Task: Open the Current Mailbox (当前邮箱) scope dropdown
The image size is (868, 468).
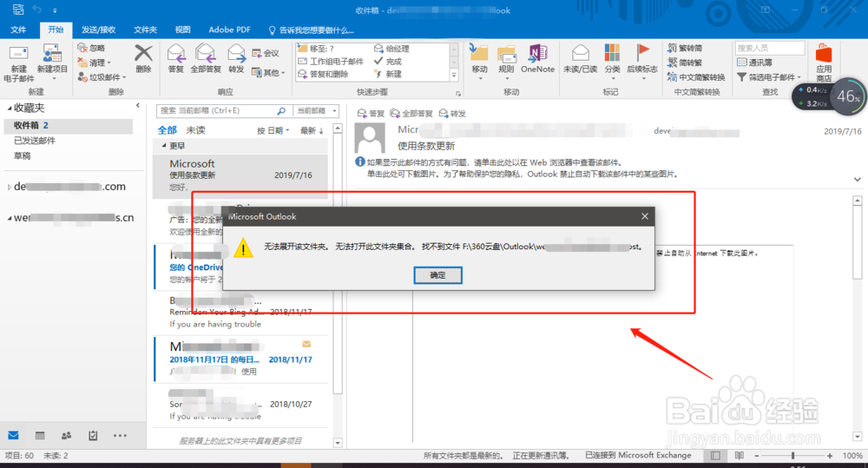Action: [x=317, y=111]
